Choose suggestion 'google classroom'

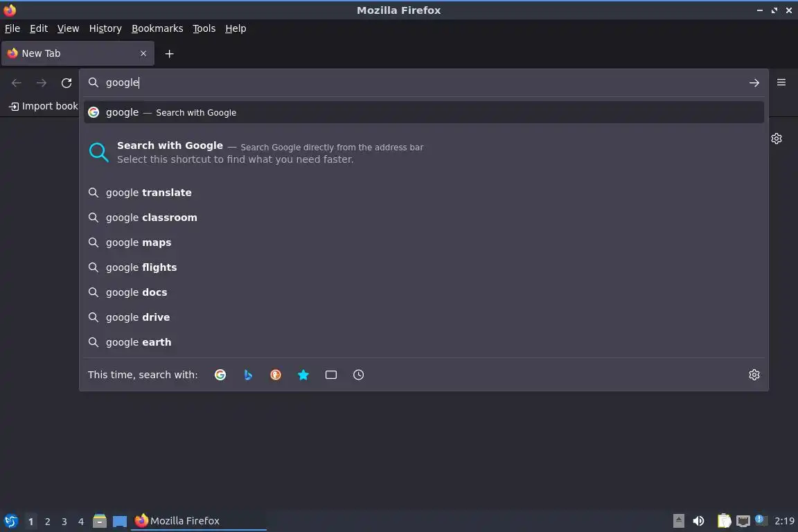pos(424,218)
